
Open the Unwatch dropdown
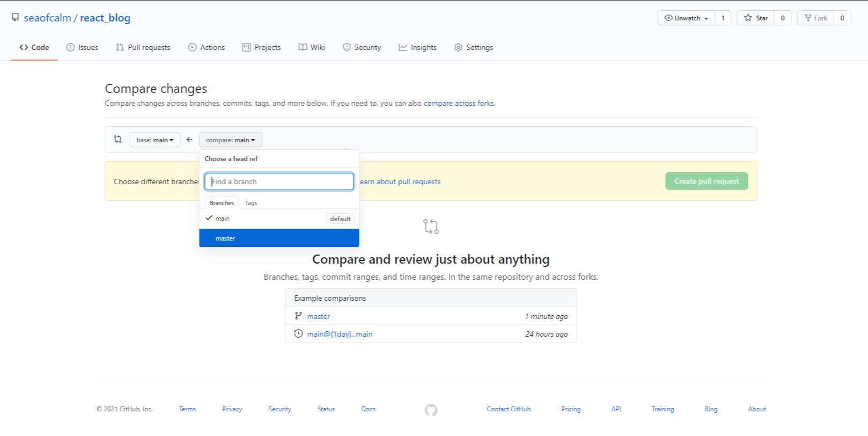(686, 18)
